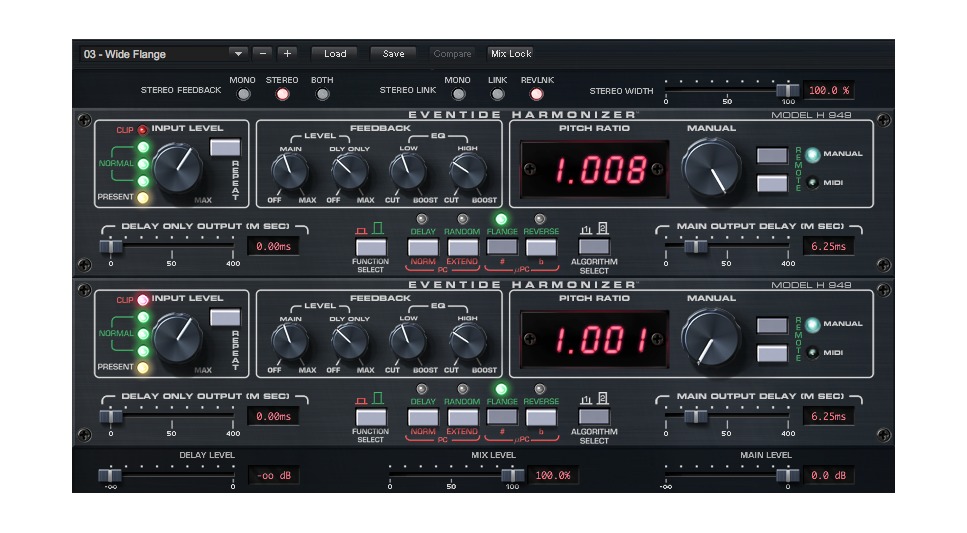Select Stereo Feedback MONO option
This screenshot has width=967, height=533.
point(244,94)
